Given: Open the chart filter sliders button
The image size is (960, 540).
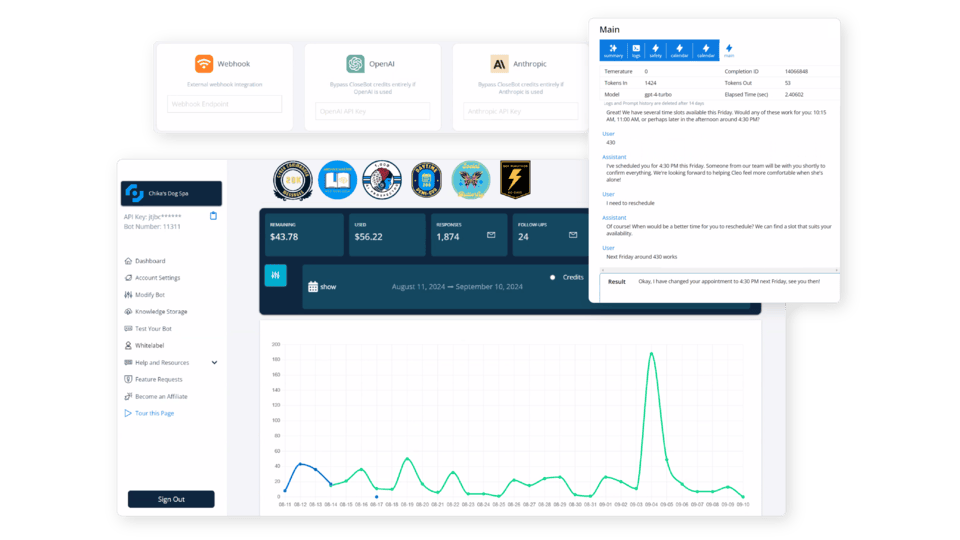Looking at the screenshot, I should [276, 276].
